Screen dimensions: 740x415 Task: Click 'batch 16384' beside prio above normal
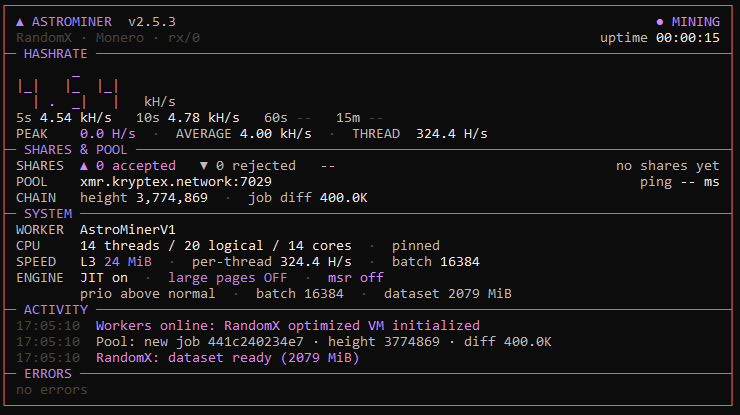[300, 294]
